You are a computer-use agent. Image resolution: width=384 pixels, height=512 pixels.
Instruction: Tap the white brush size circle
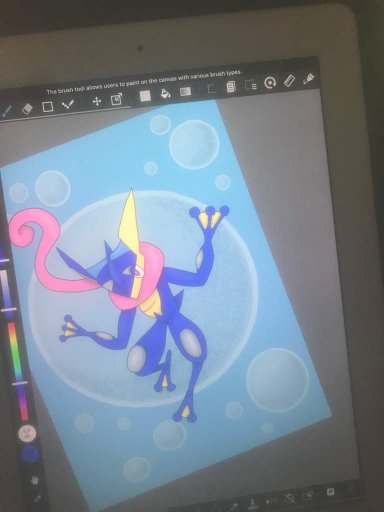click(28, 433)
